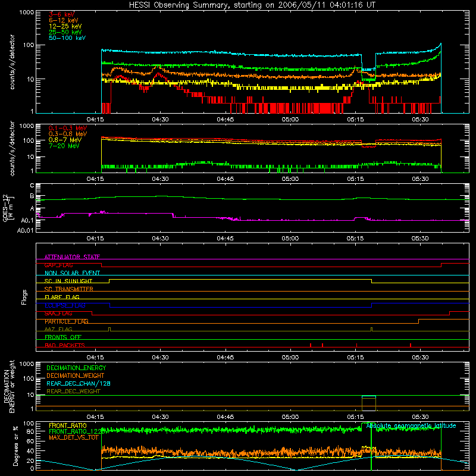Select the 25-50 keV legend label
476x476 pixels.
[65, 32]
